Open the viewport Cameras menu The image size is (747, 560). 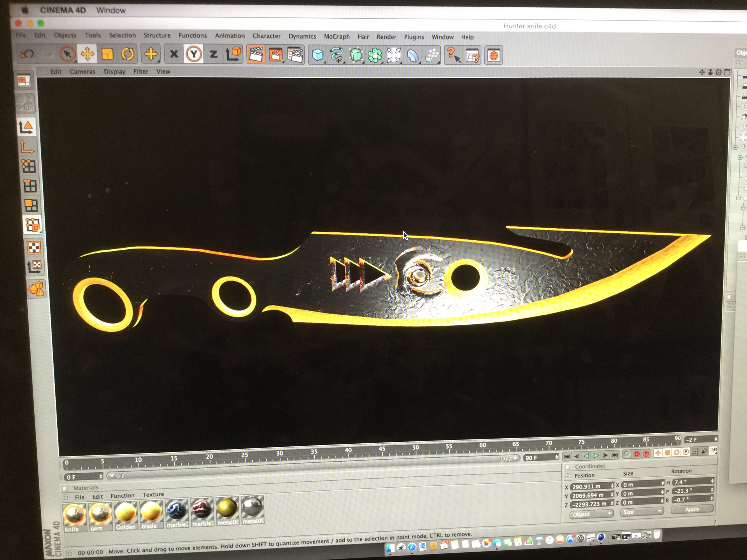(82, 72)
